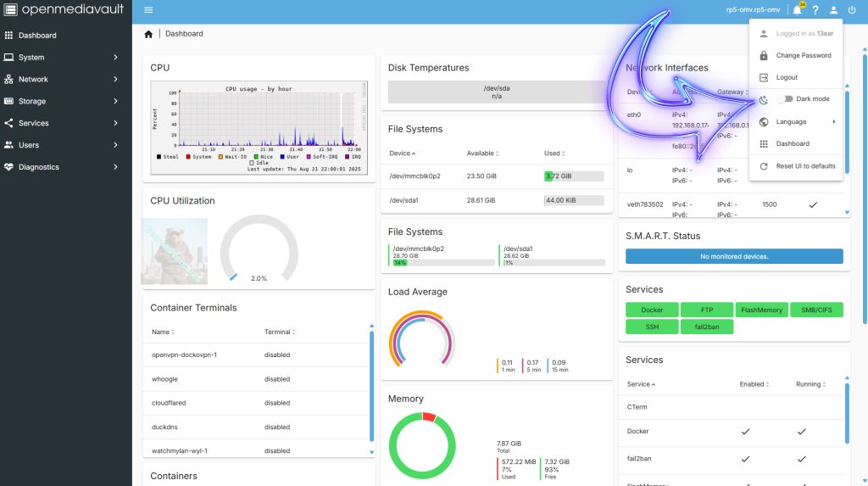Open Dashboard in the left sidebar
Viewport: 868px width, 486px height.
pos(37,36)
